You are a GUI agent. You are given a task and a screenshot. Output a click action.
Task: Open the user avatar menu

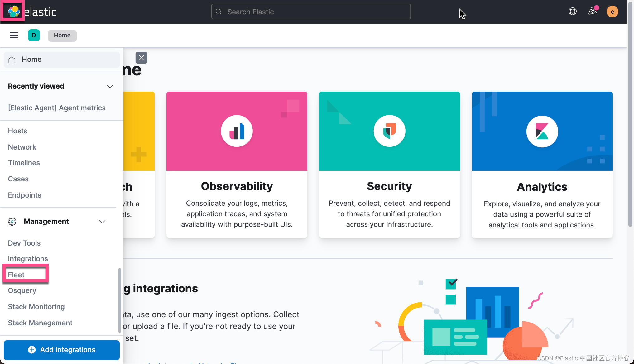[612, 12]
